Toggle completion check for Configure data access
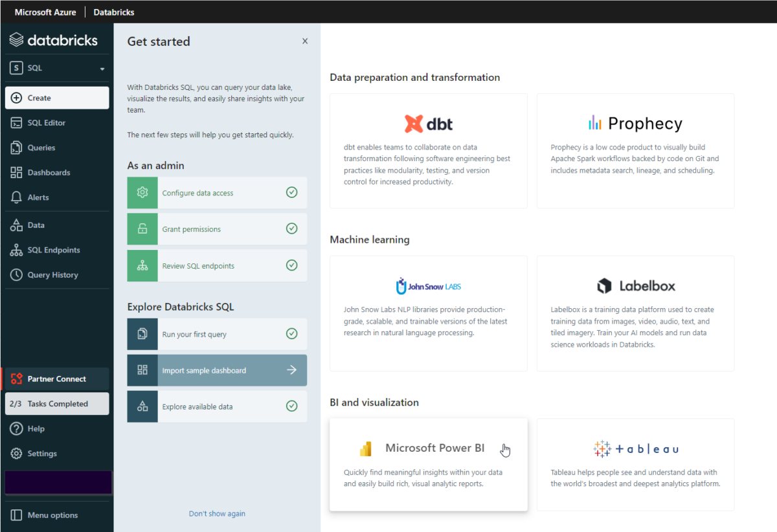This screenshot has width=777, height=532. tap(291, 192)
